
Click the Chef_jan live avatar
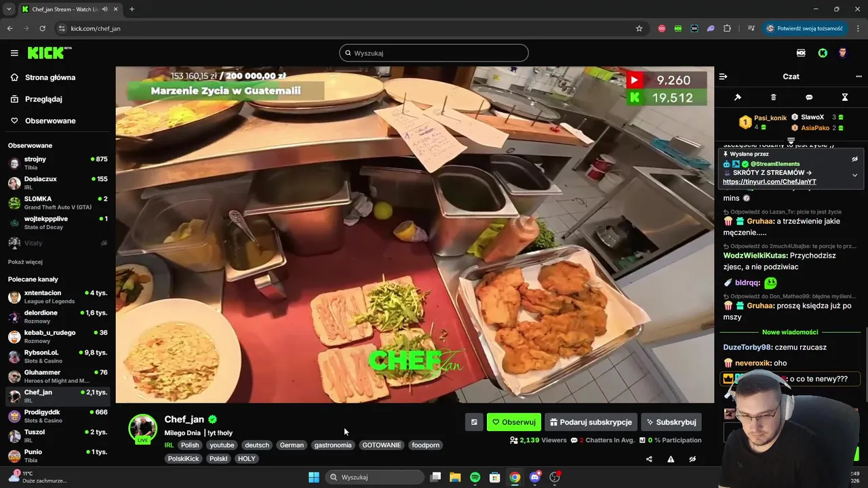[x=143, y=429]
